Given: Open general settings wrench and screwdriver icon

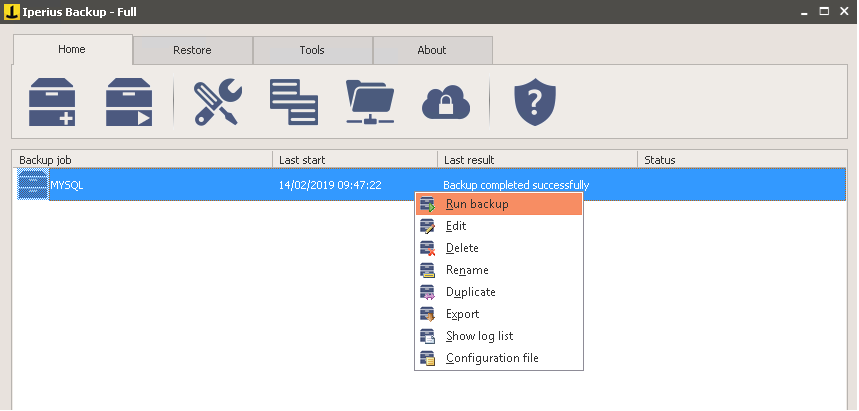Looking at the screenshot, I should point(217,102).
